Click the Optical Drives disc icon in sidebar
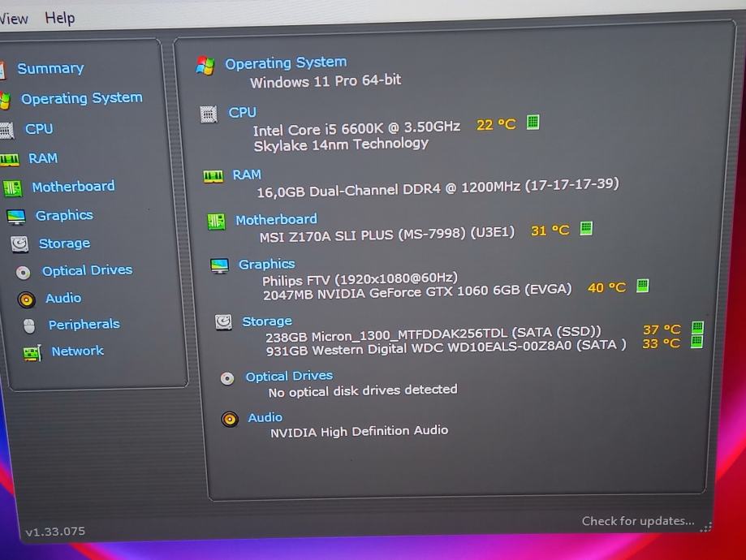 point(23,272)
